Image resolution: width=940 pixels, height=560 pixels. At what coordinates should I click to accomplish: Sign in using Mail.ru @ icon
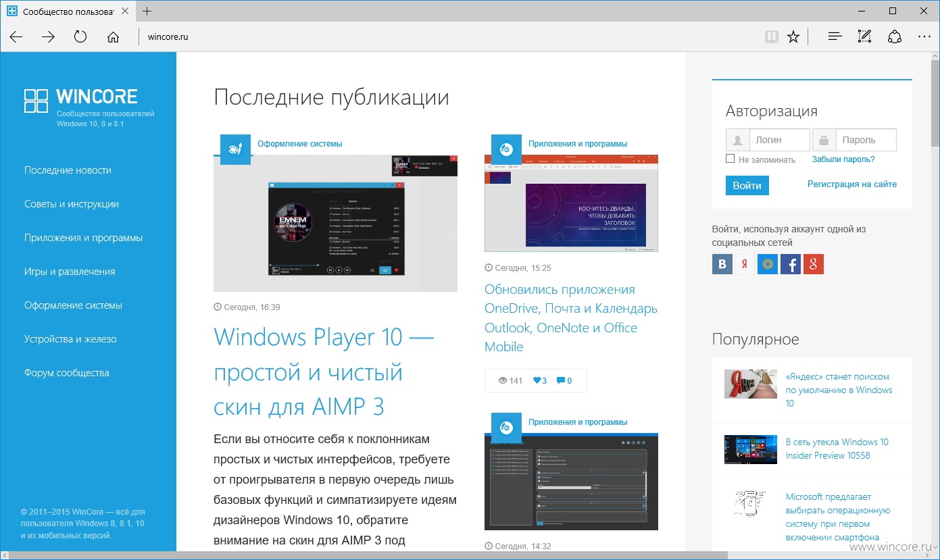(x=768, y=264)
